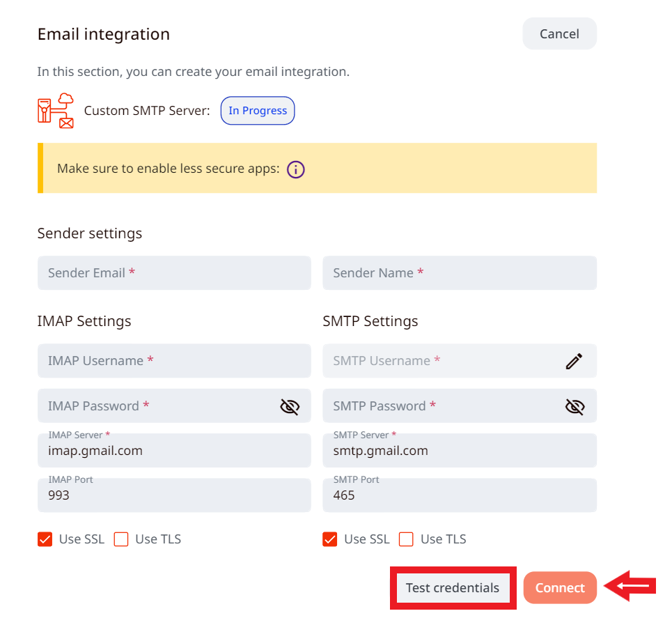Click the SMTP Server field with smtp.gmail.com
This screenshot has width=672, height=618.
[x=460, y=451]
